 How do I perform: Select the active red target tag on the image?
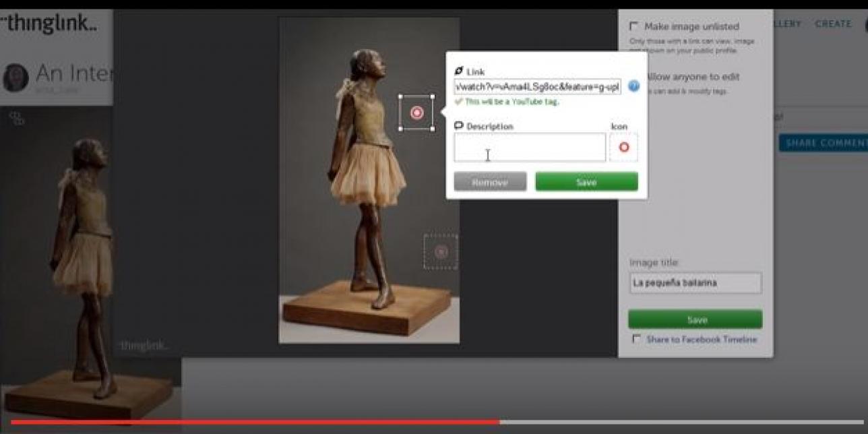click(416, 113)
